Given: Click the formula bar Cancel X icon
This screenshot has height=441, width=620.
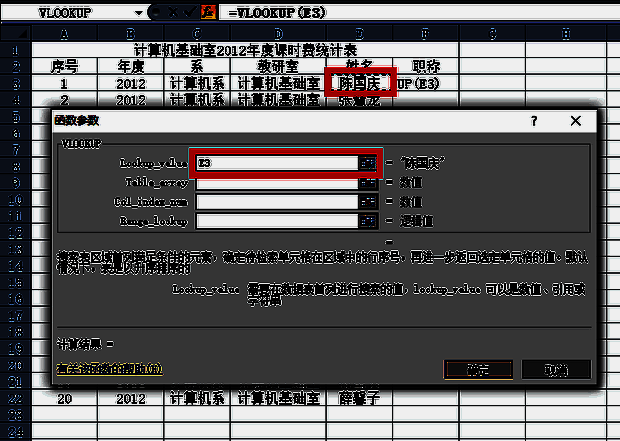Looking at the screenshot, I should pos(172,14).
